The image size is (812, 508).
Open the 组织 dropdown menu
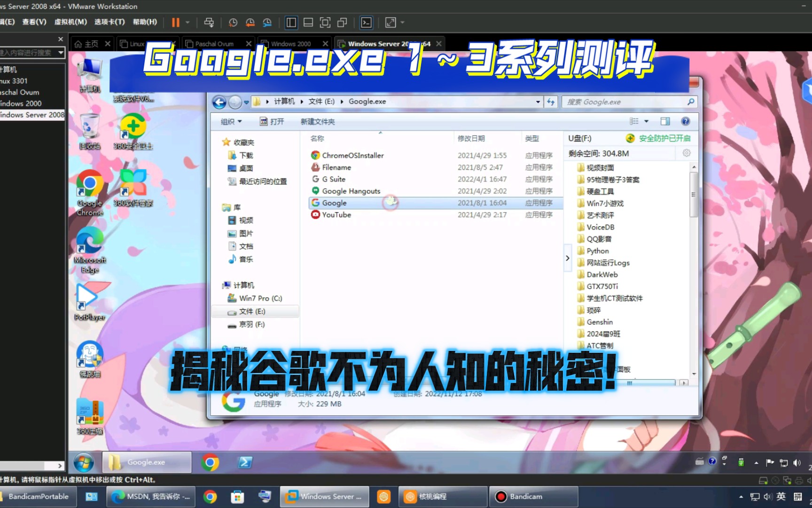pyautogui.click(x=231, y=121)
